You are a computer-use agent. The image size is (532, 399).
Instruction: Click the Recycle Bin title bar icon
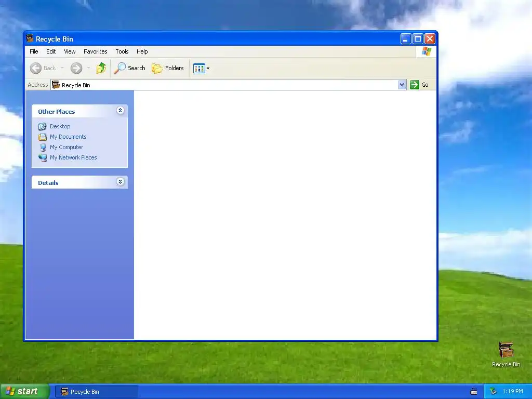pyautogui.click(x=30, y=38)
